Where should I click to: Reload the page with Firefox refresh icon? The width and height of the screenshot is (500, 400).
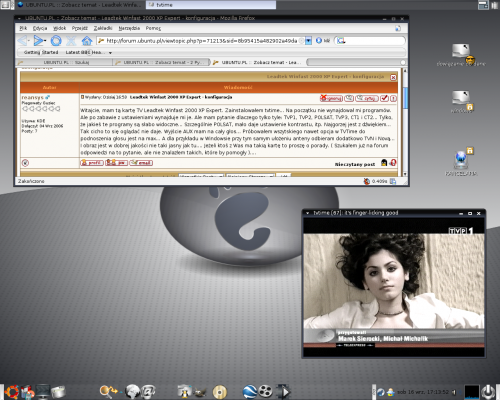56,41
